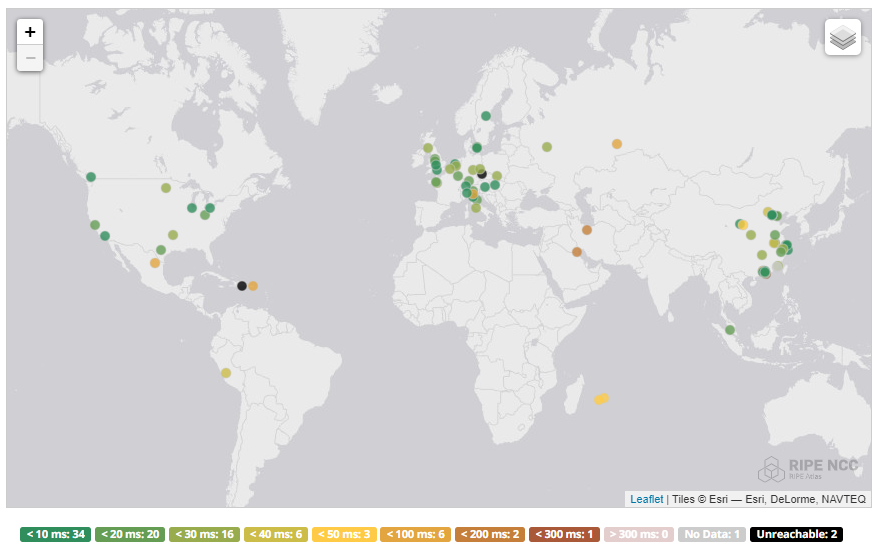
Task: Toggle the '< 50 ms: 3' legend badge
Action: 344,534
